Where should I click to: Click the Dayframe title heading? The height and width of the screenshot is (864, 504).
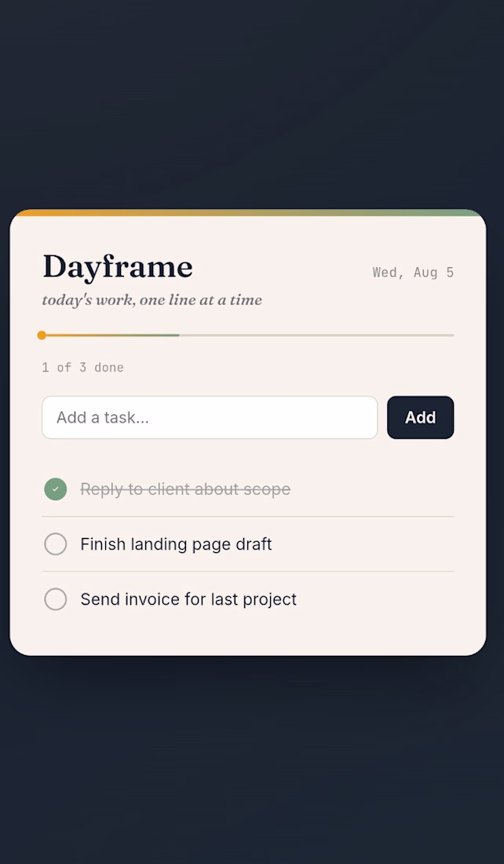pyautogui.click(x=117, y=267)
